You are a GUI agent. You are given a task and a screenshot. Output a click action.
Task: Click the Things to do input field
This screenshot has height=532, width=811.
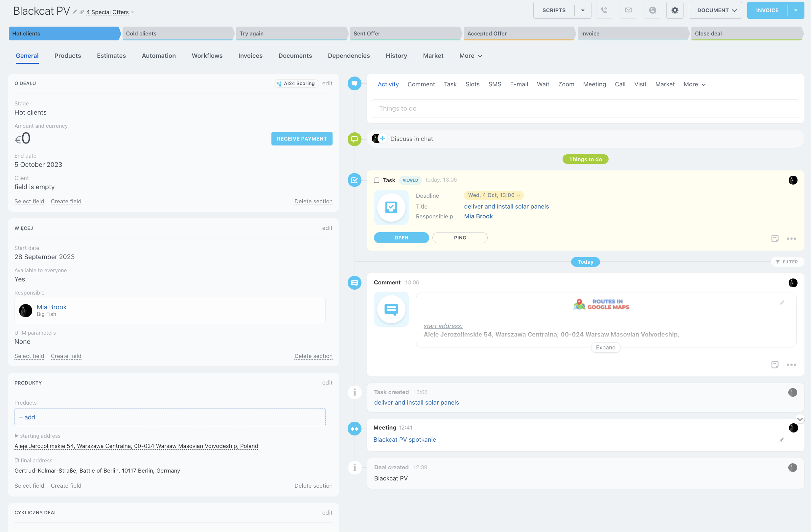pos(585,109)
